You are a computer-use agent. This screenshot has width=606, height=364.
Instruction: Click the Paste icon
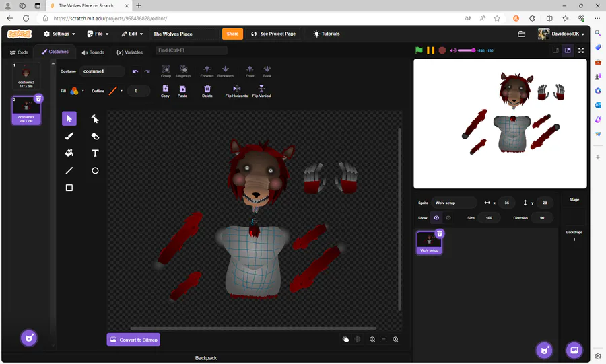(182, 91)
